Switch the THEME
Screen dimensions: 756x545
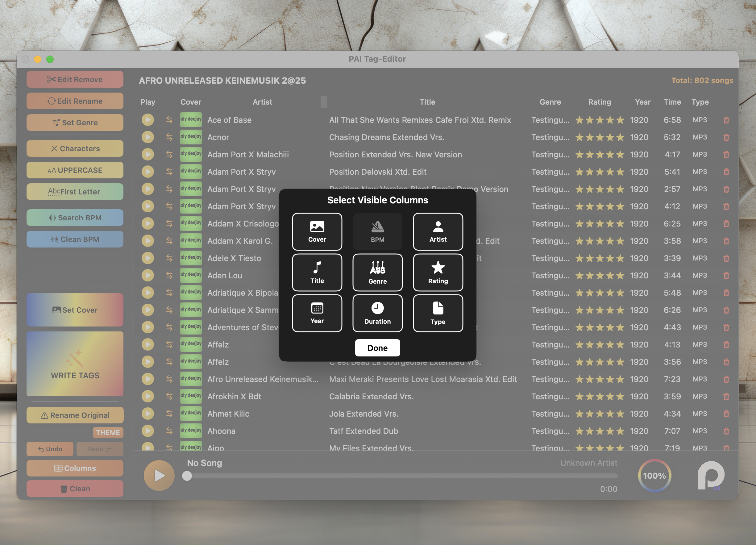coord(108,433)
